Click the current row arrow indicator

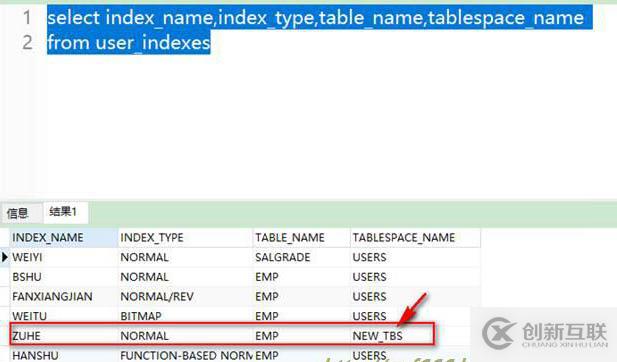[5, 257]
